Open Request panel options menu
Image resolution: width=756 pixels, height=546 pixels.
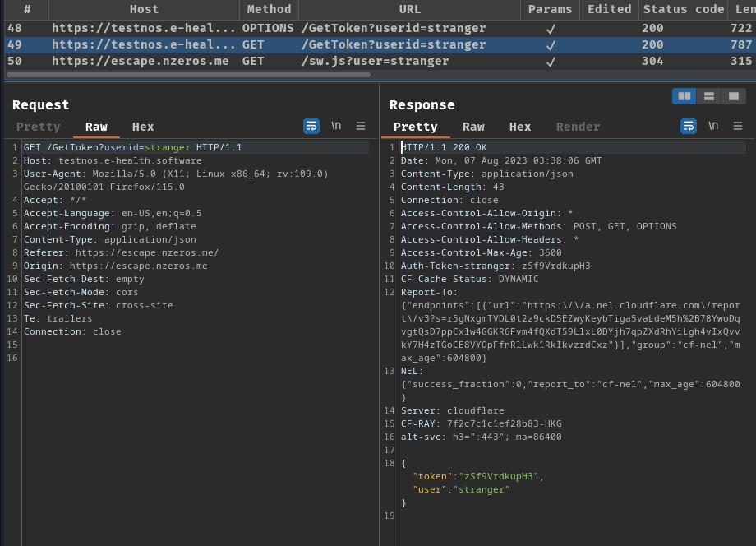coord(361,126)
